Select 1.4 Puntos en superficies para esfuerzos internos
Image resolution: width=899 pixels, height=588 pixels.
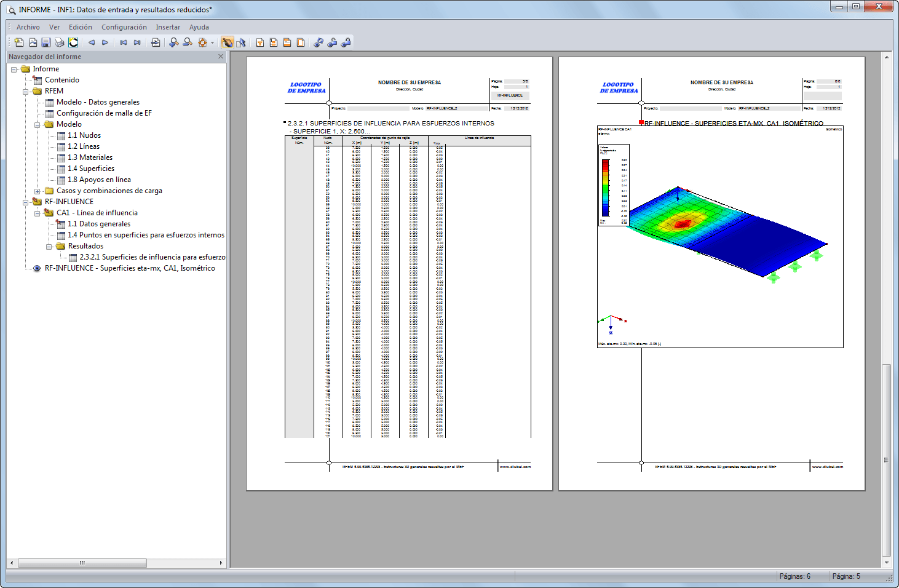click(146, 235)
